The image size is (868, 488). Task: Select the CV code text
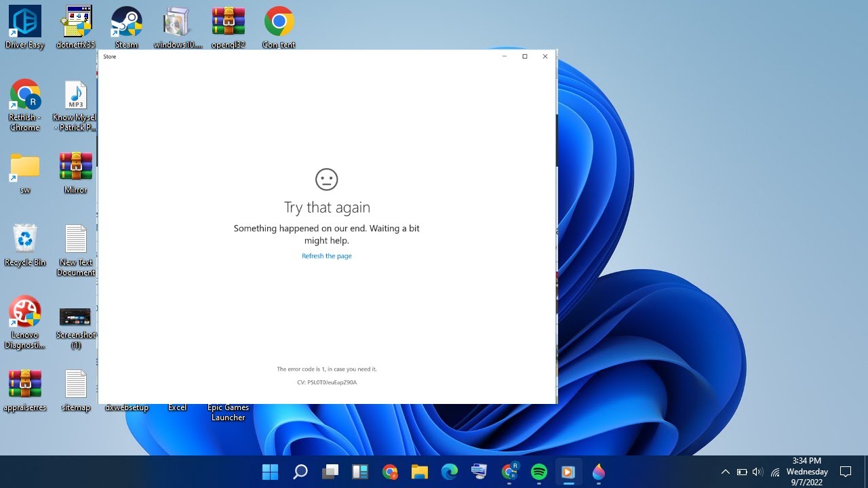point(327,383)
